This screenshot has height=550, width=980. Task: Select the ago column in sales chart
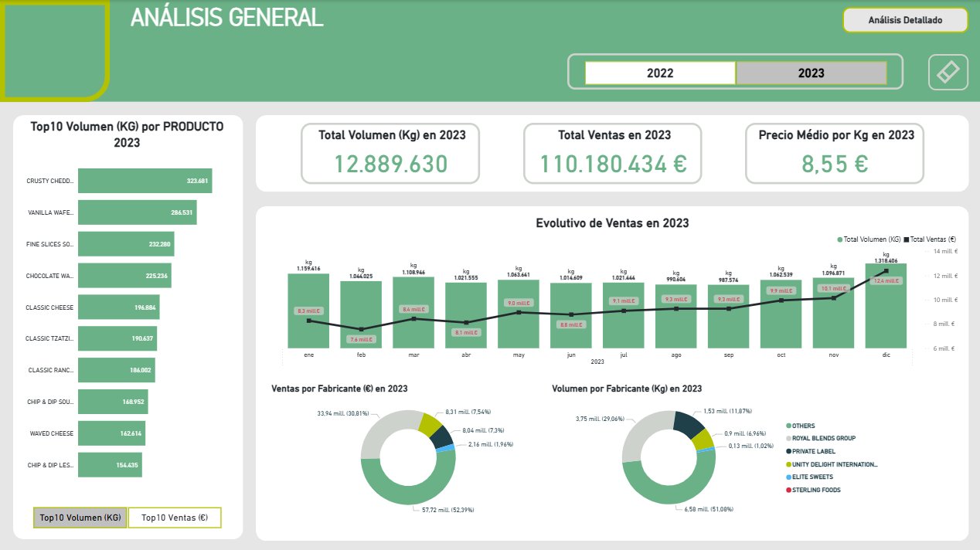pos(675,316)
